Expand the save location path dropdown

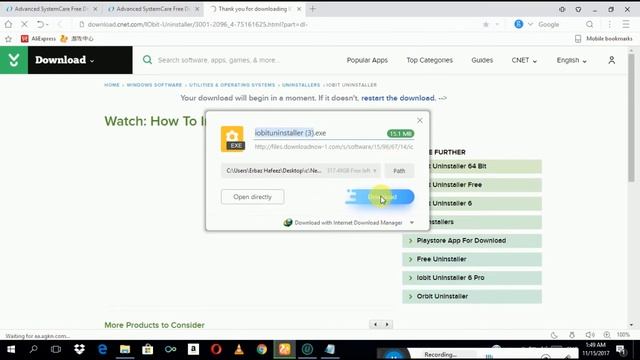pos(375,171)
